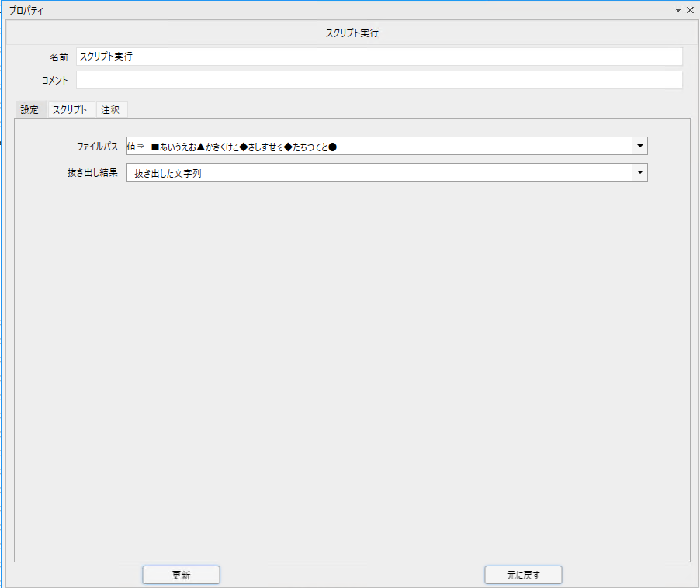Open the プロパティ panel options arrow

pyautogui.click(x=678, y=10)
